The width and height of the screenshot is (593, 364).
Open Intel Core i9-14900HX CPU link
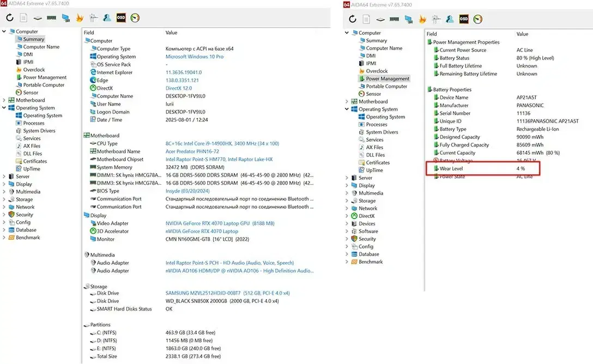point(222,143)
